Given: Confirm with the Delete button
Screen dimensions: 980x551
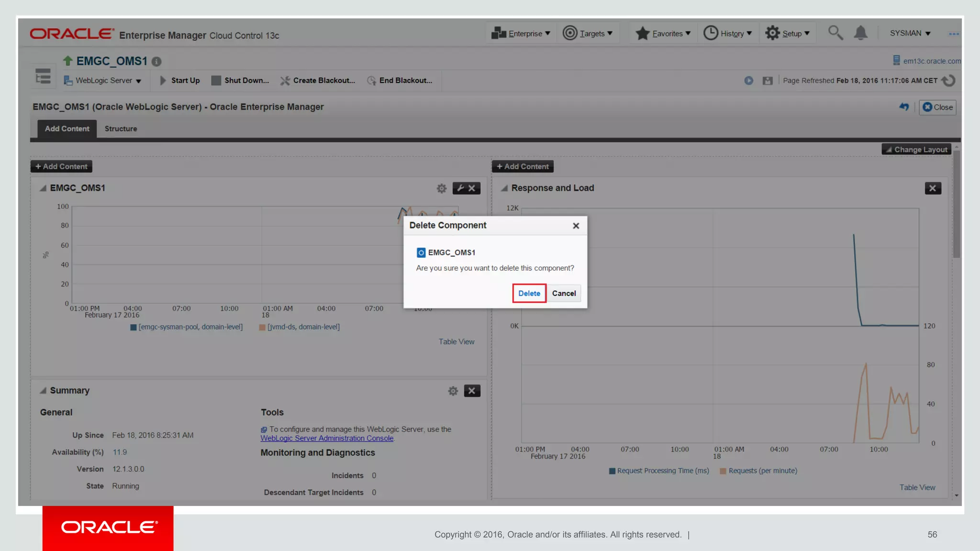Looking at the screenshot, I should (x=529, y=293).
